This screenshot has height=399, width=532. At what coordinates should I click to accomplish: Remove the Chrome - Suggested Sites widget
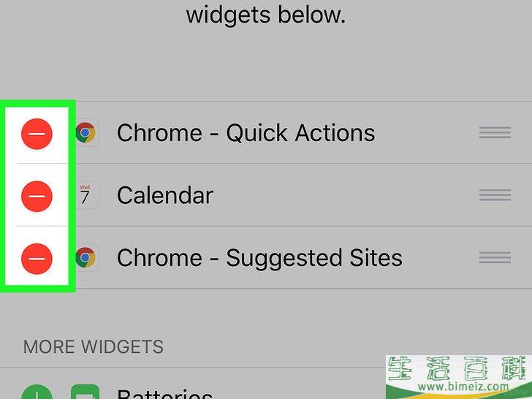click(37, 259)
